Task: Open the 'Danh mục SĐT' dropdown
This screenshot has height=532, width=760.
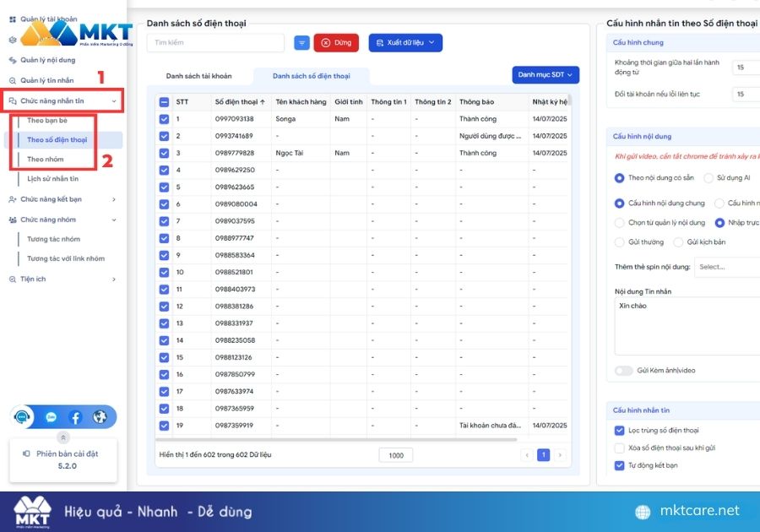Action: tap(546, 74)
